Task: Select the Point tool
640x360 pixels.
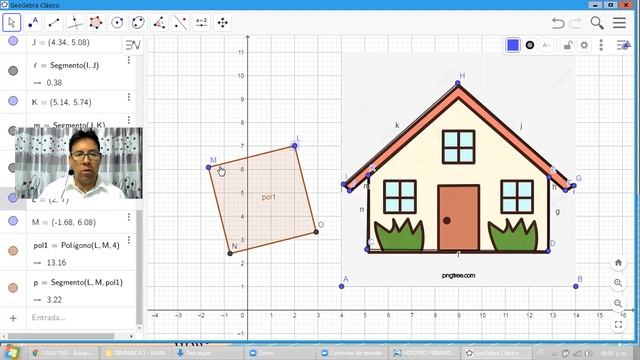Action: [x=33, y=22]
